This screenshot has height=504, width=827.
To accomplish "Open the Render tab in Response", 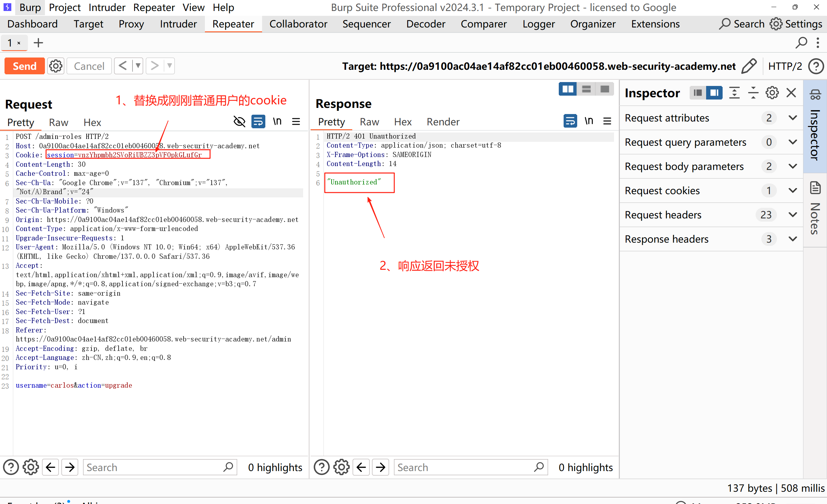I will click(443, 122).
